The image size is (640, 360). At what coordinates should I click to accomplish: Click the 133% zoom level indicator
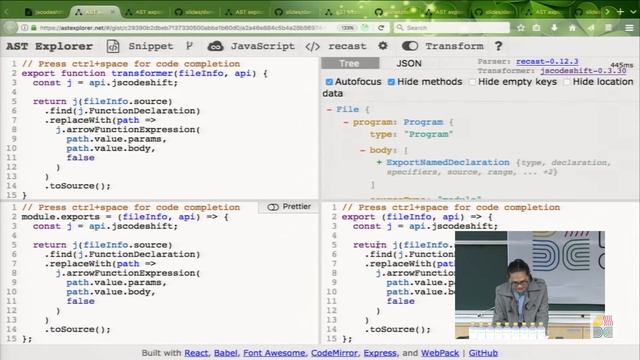[347, 28]
